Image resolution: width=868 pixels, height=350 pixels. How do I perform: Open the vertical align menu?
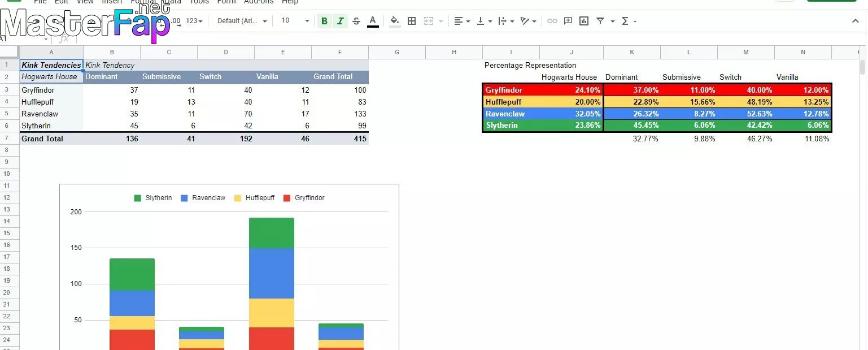484,21
